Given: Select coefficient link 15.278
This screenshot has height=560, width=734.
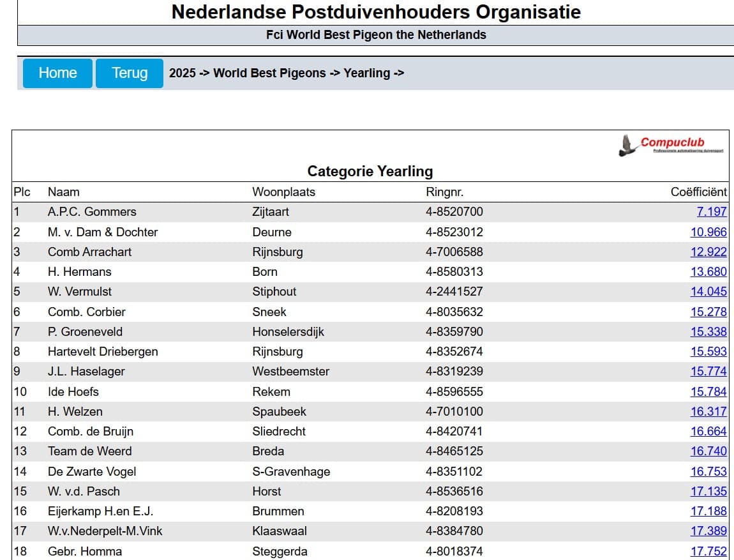Looking at the screenshot, I should click(708, 312).
